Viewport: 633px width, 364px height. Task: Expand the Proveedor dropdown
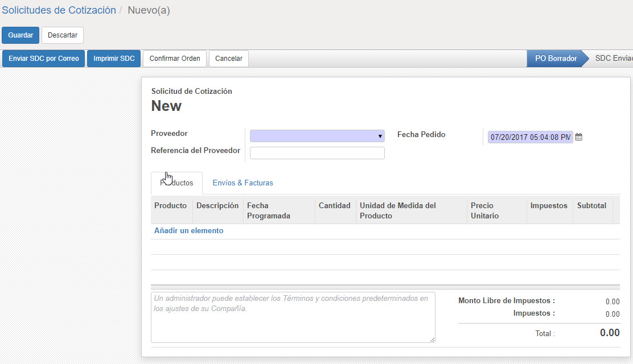(x=317, y=136)
